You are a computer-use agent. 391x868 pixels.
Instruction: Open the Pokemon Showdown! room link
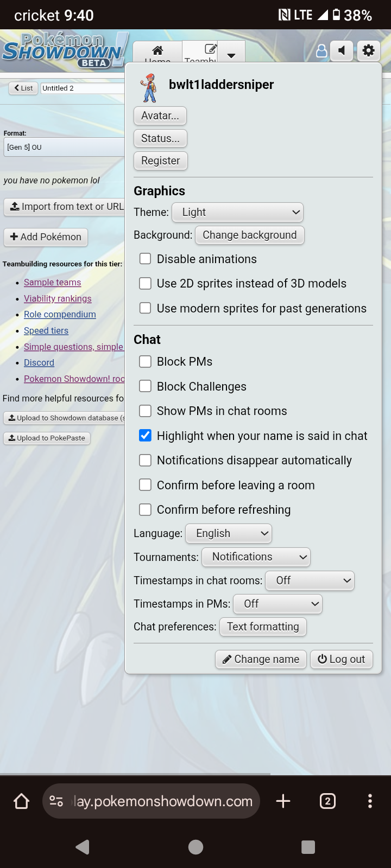74,379
